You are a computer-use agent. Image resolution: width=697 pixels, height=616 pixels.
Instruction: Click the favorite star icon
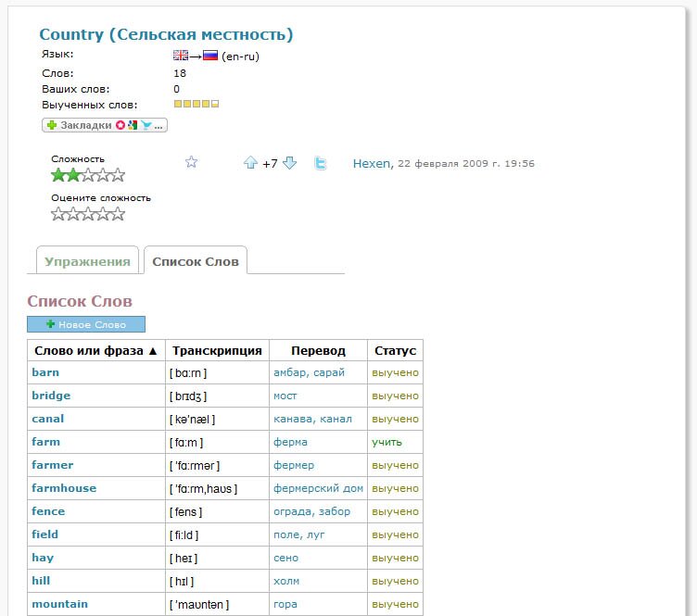pos(192,162)
